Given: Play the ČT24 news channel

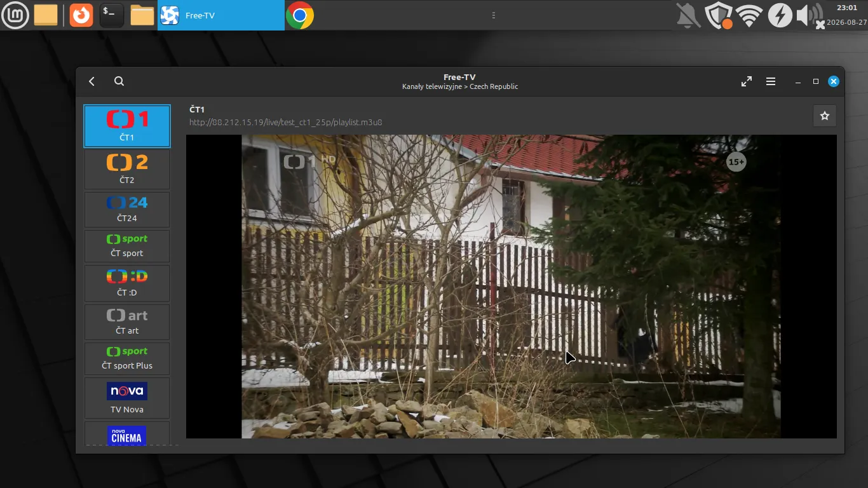Looking at the screenshot, I should point(127,210).
